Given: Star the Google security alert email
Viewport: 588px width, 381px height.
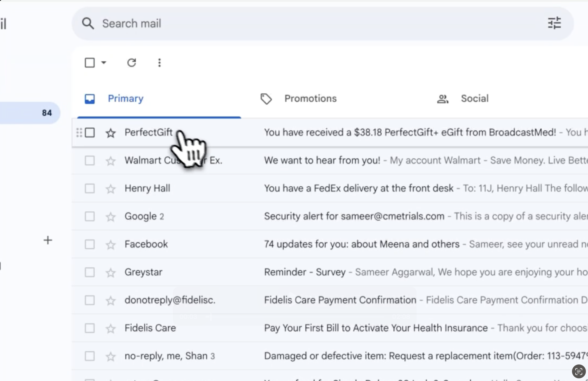Looking at the screenshot, I should tap(111, 216).
